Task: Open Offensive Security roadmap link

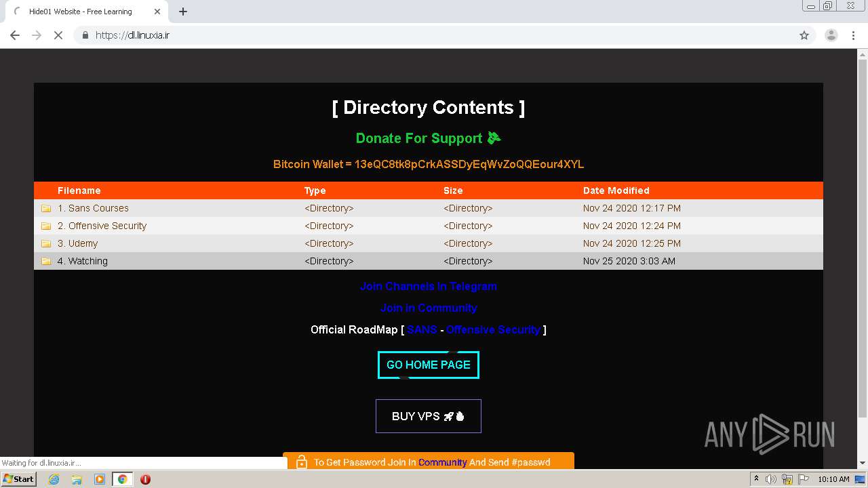Action: 493,329
